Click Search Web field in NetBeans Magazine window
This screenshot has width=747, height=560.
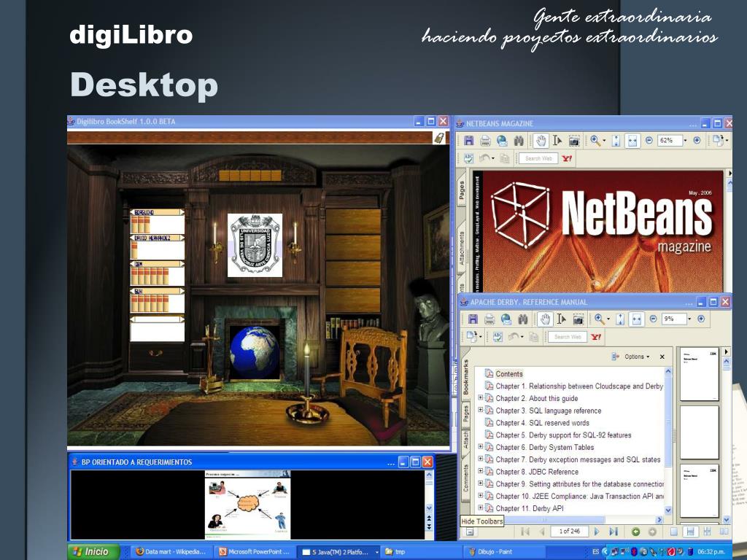(x=538, y=158)
